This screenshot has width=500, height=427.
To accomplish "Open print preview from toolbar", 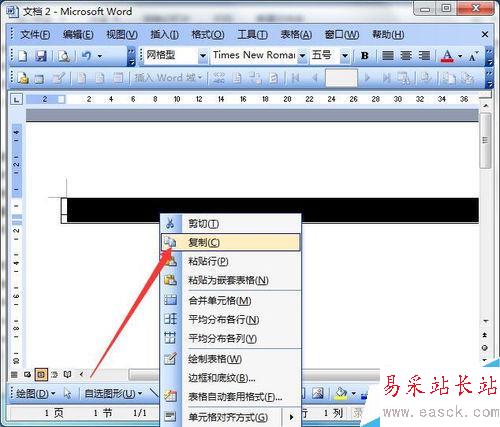I will click(64, 56).
